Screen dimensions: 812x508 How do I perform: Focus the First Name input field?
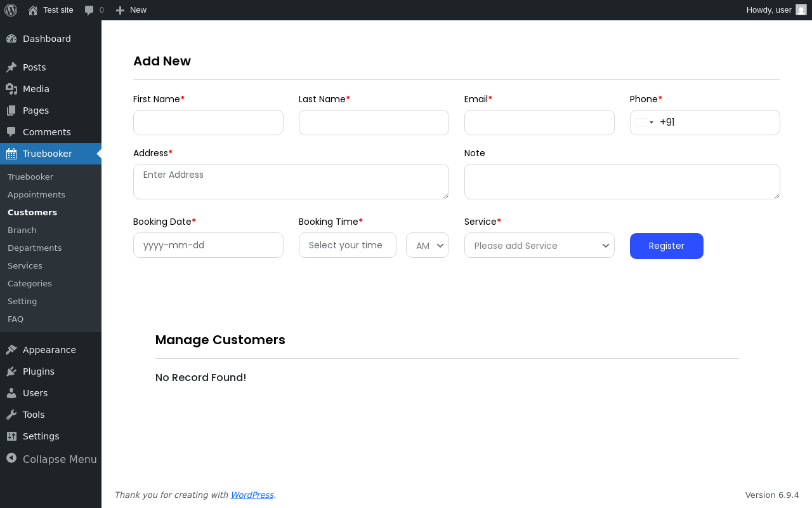[x=208, y=123]
